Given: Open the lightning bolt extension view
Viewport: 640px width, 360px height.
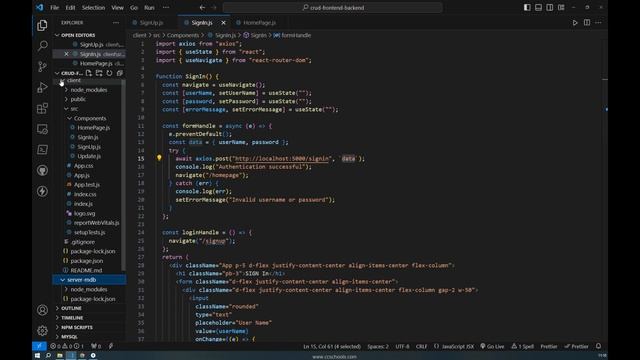Looking at the screenshot, I should coord(42,191).
